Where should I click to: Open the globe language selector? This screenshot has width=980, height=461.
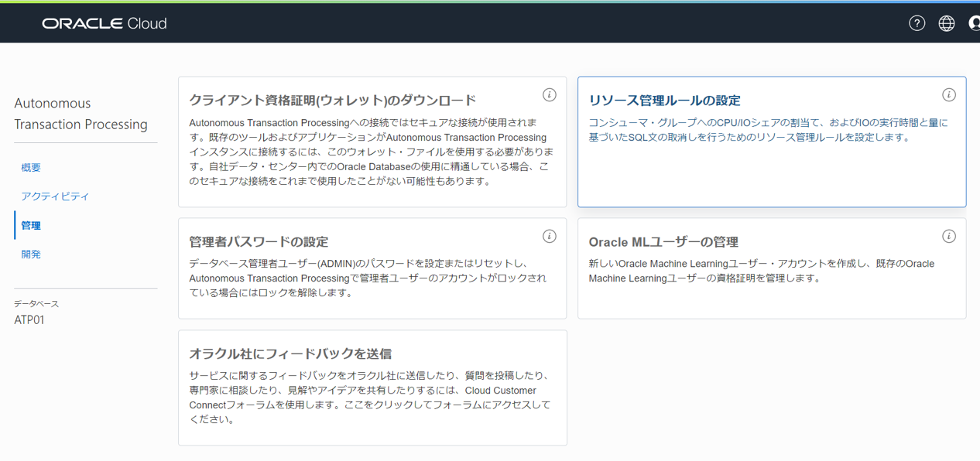[x=946, y=22]
